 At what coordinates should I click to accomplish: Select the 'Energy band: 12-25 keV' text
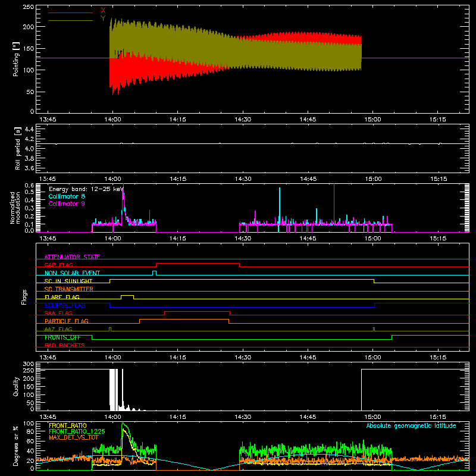[86, 189]
